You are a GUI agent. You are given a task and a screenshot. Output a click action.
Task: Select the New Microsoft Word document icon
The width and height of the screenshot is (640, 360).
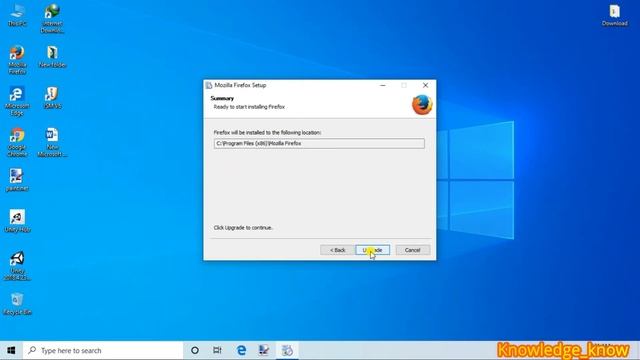click(52, 142)
